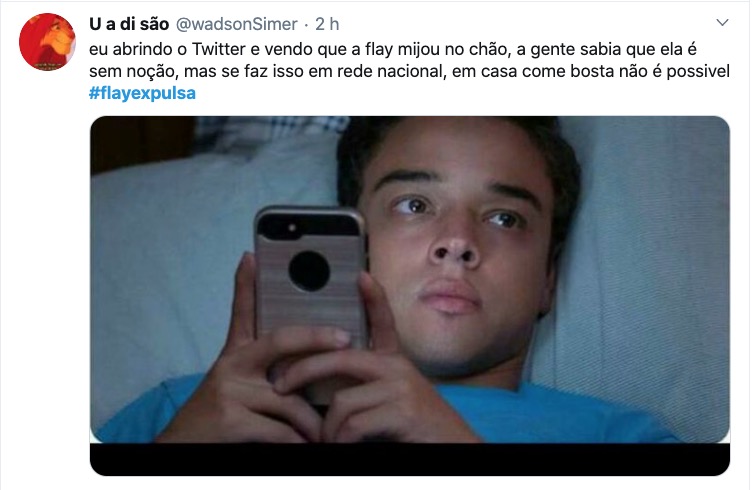The width and height of the screenshot is (753, 490).
Task: Open the attached meme photo
Action: pos(410,296)
